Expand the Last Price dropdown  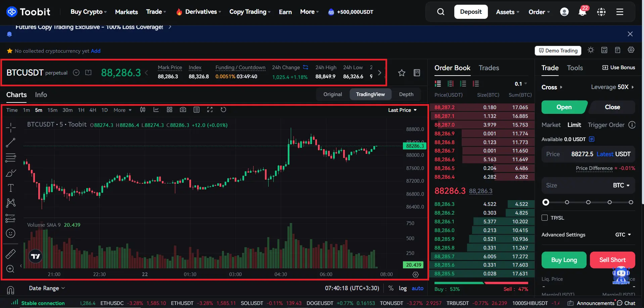(402, 110)
